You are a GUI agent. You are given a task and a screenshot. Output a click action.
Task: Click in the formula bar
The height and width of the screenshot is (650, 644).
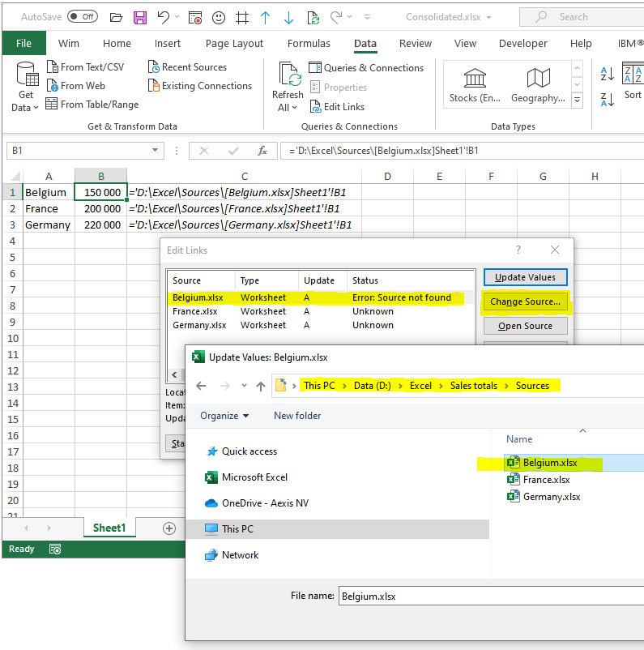(x=463, y=151)
